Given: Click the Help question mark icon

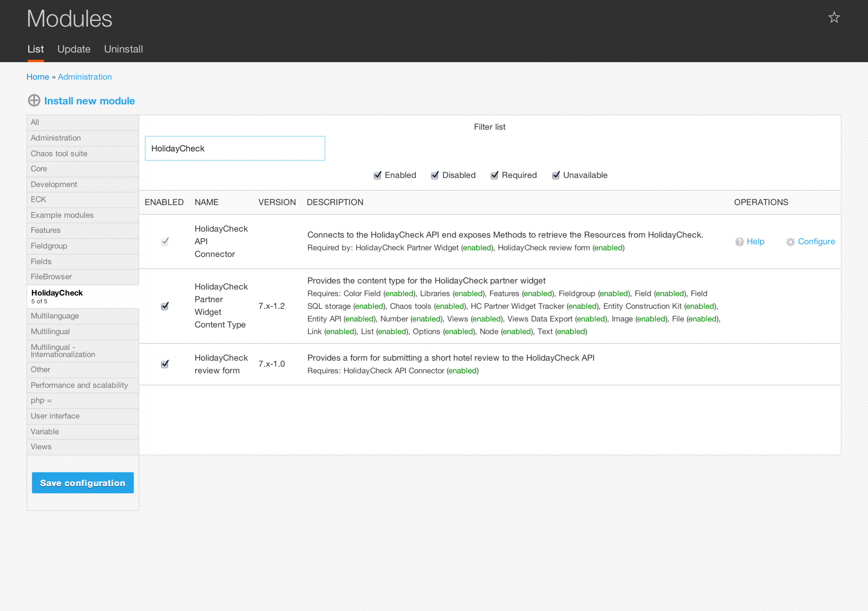Looking at the screenshot, I should (739, 242).
